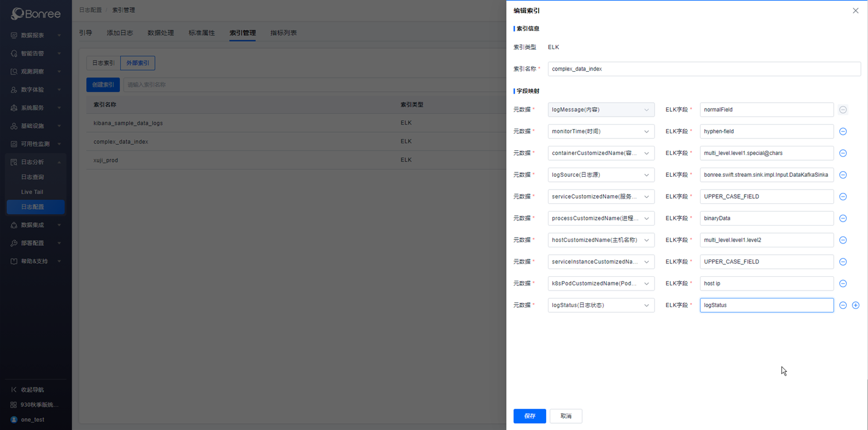
Task: Click the 取消 button
Action: coord(566,416)
